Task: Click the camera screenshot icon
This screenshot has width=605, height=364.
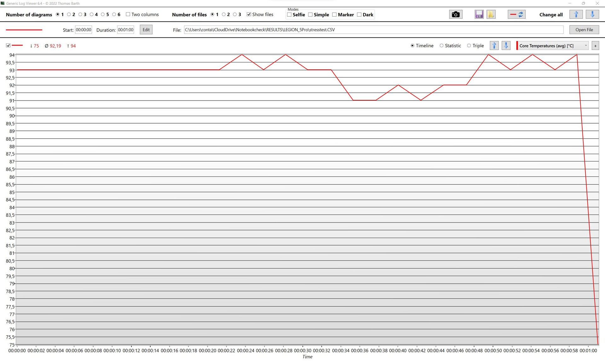Action: click(x=455, y=14)
